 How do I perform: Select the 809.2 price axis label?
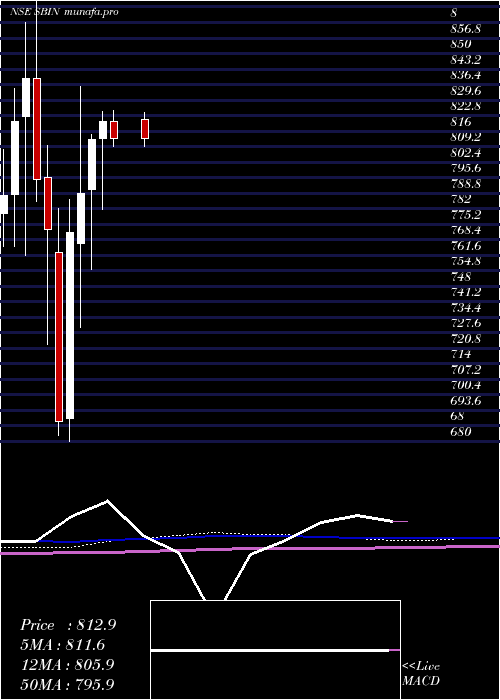click(465, 137)
